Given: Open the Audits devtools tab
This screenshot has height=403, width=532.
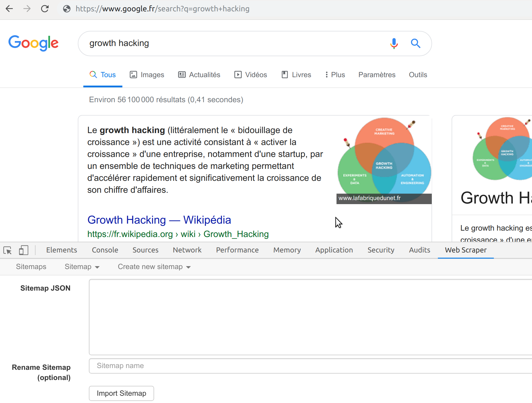Looking at the screenshot, I should coord(420,250).
